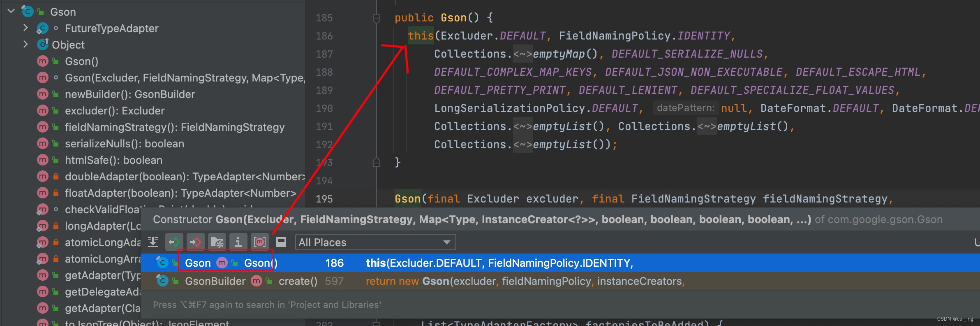Select fieldNamingStrategy(): FieldNamingStrategy tree item
Viewport: 980px width, 326px height.
point(175,127)
